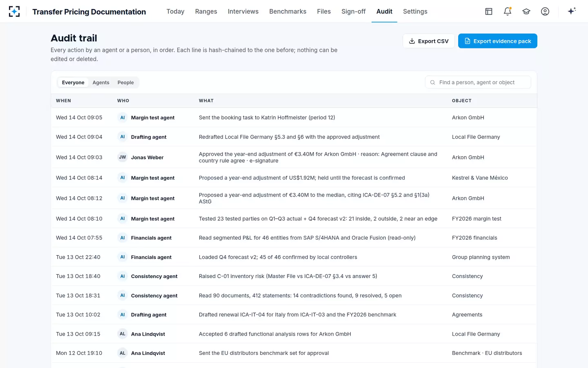
Task: Click AI avatar in the 07:55 Financials agent row
Action: [122, 238]
